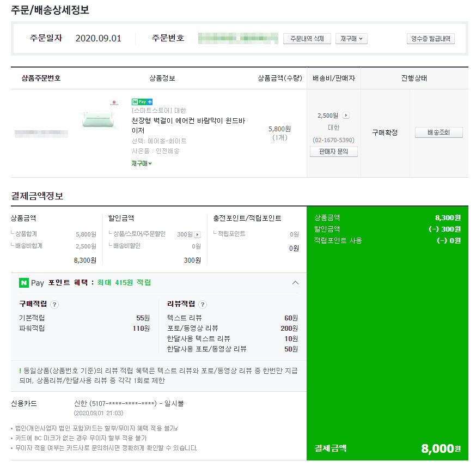
Task: Select the green panel 상품금액 8,300원 value
Action: click(x=448, y=218)
